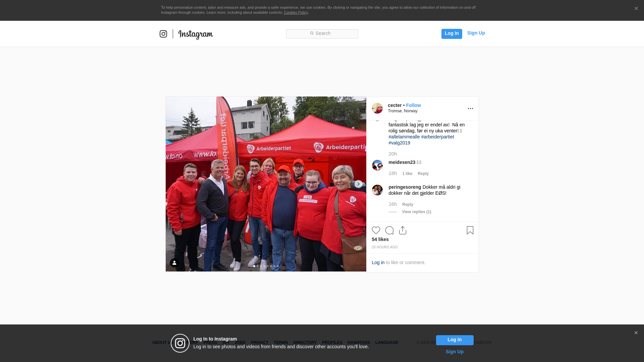
Task: Open the PROFILES footer link
Action: coord(332,343)
